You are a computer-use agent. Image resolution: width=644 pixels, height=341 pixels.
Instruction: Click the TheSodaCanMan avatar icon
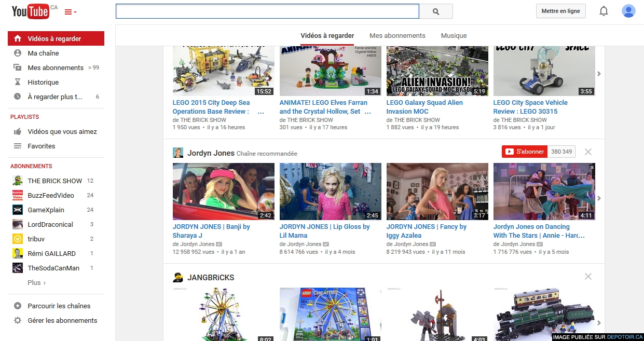point(18,268)
